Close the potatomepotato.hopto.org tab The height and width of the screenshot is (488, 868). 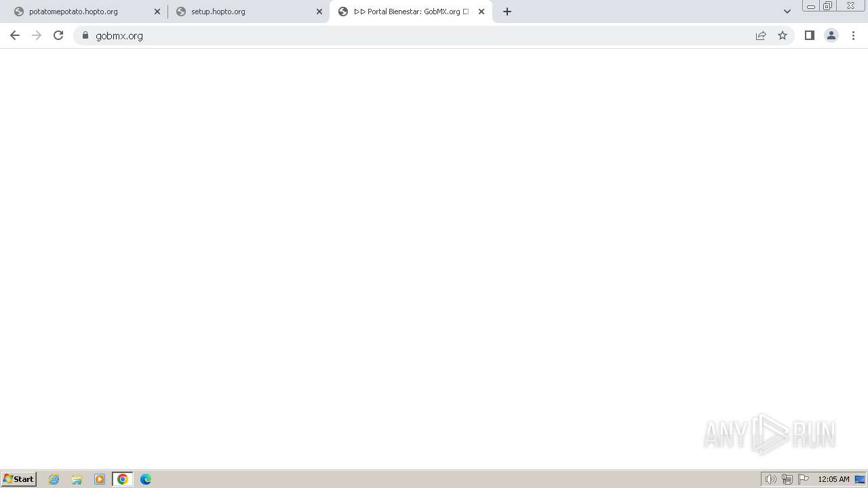tap(157, 12)
